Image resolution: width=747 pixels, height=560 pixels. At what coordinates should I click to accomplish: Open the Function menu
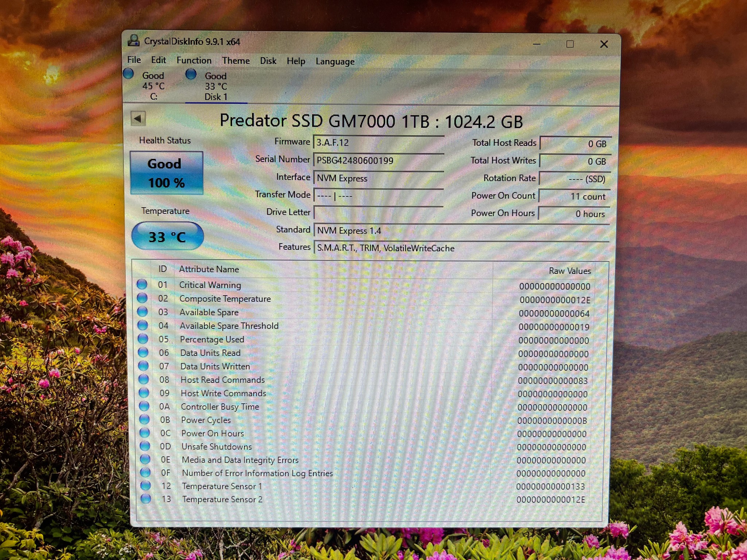194,60
